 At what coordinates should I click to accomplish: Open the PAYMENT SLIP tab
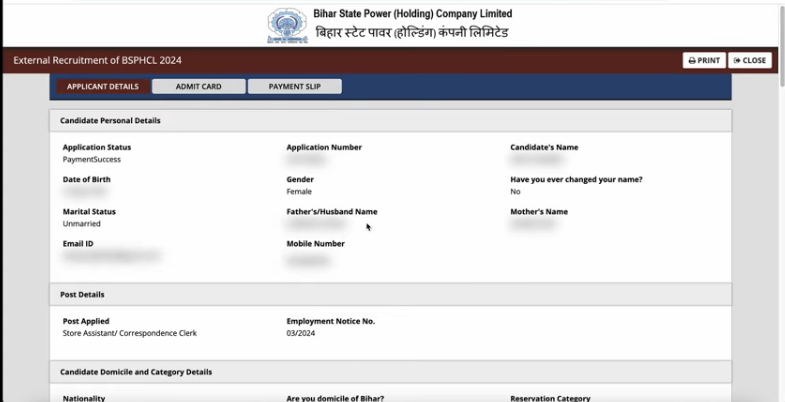pos(294,87)
